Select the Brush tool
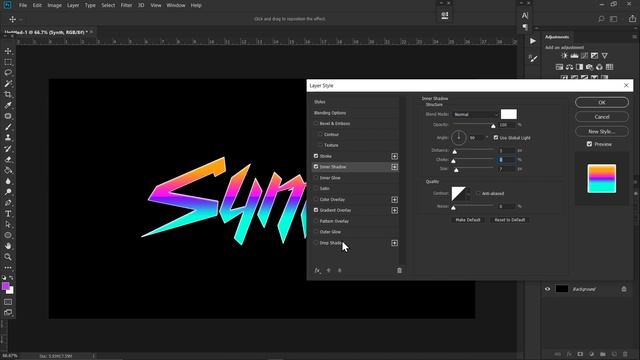The height and width of the screenshot is (360, 640). pos(8,127)
